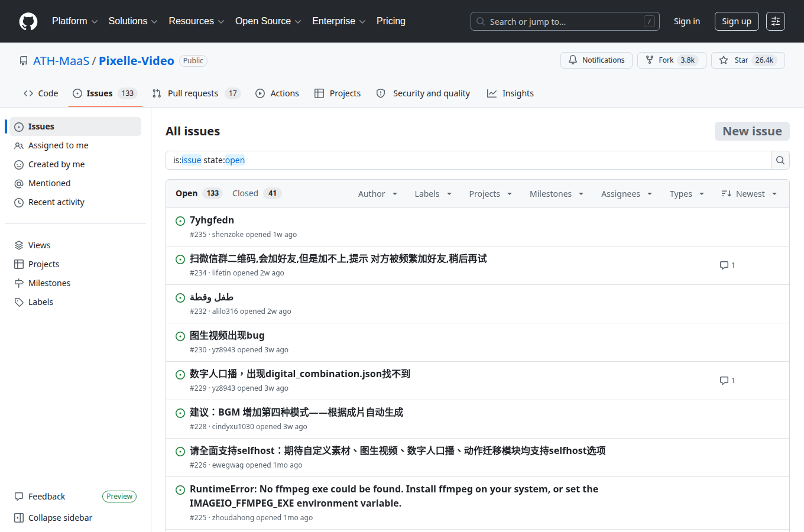Screen dimensions: 804x532
Task: Click the Created by me smiley icon
Action: (x=19, y=164)
